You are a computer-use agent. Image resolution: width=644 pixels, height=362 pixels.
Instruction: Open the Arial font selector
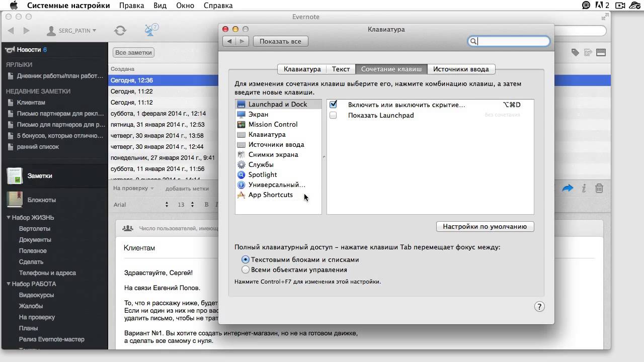tap(141, 205)
